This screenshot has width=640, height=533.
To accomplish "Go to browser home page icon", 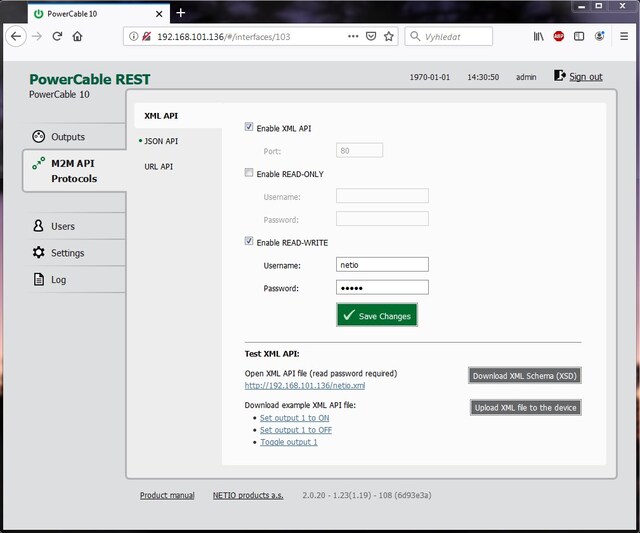I will 78,36.
